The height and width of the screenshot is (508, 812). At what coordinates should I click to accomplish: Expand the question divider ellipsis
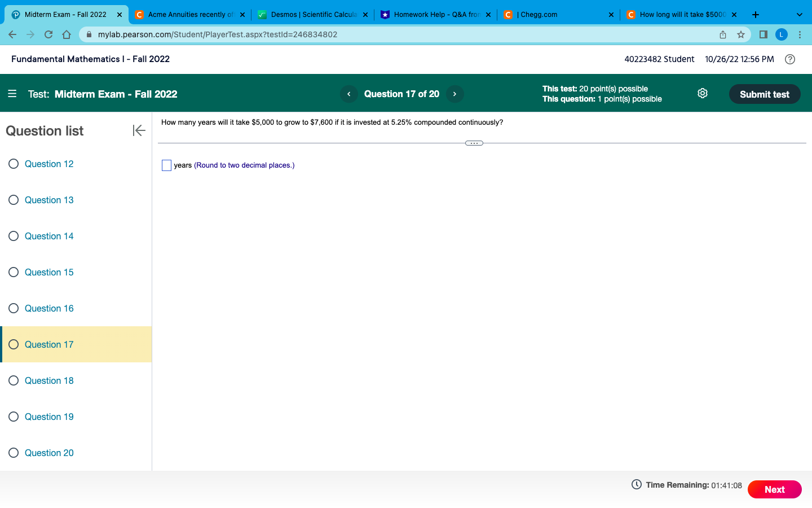(474, 143)
